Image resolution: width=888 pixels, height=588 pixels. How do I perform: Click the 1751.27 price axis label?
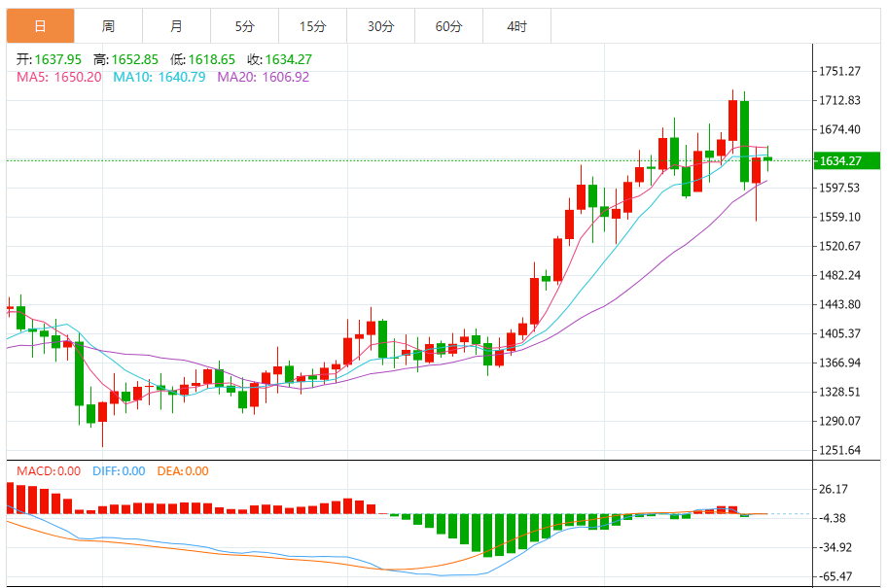[841, 71]
